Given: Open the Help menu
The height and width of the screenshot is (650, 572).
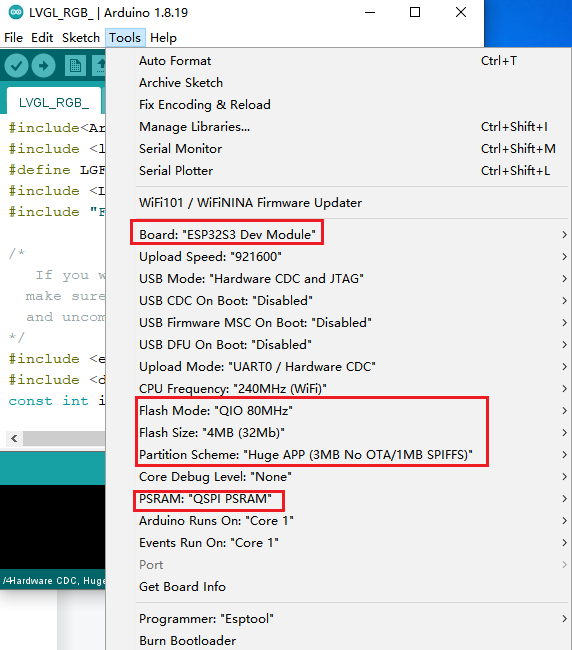Looking at the screenshot, I should point(163,38).
